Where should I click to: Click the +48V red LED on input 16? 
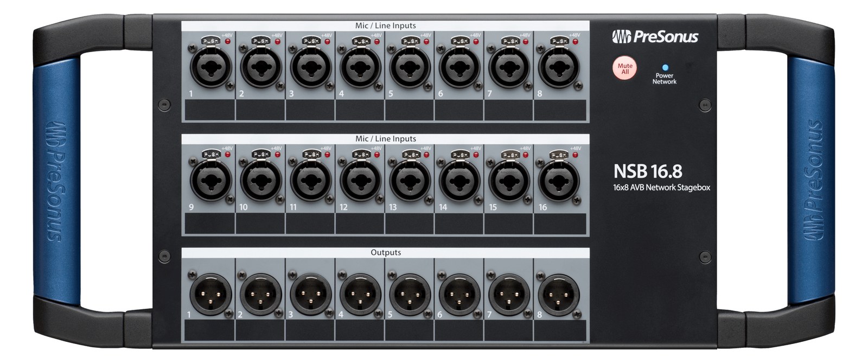pyautogui.click(x=577, y=155)
